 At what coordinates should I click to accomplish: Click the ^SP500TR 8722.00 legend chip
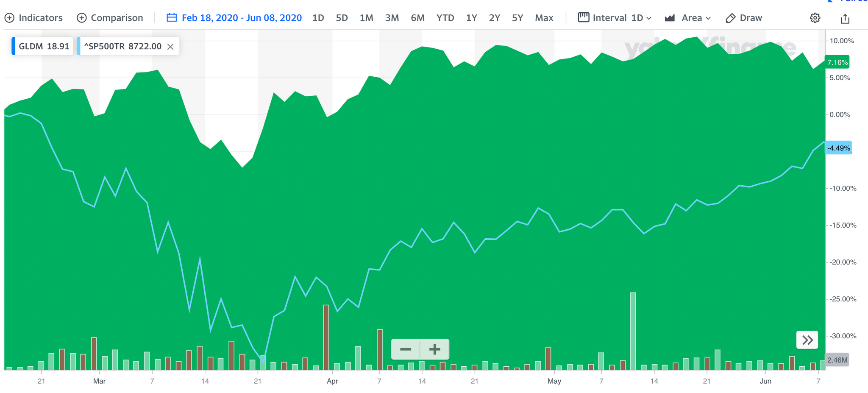click(128, 46)
